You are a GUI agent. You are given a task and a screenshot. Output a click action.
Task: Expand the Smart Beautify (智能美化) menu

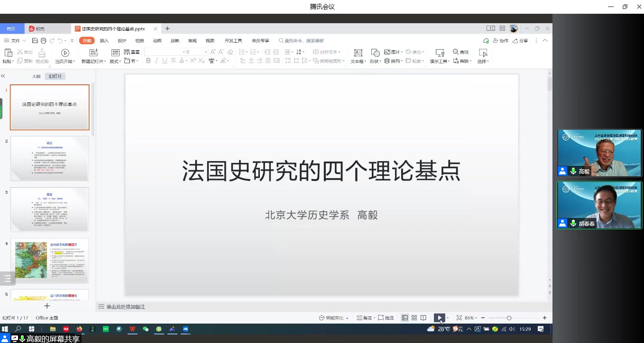334,318
